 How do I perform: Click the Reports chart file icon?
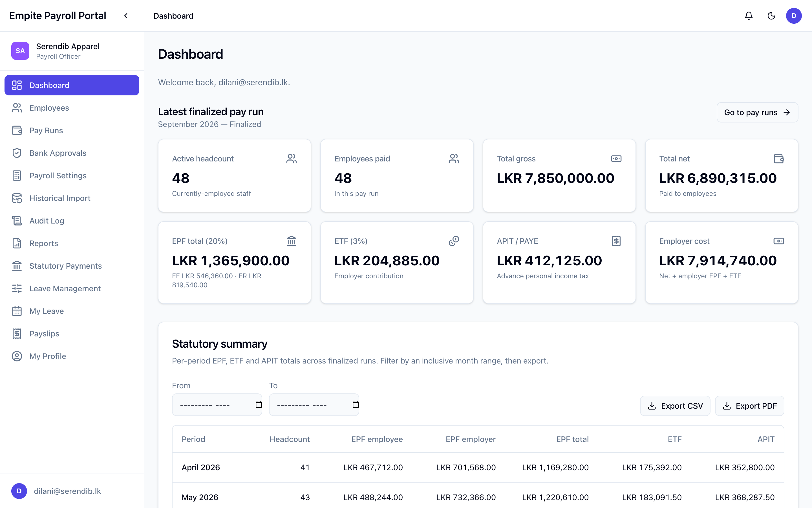(17, 243)
